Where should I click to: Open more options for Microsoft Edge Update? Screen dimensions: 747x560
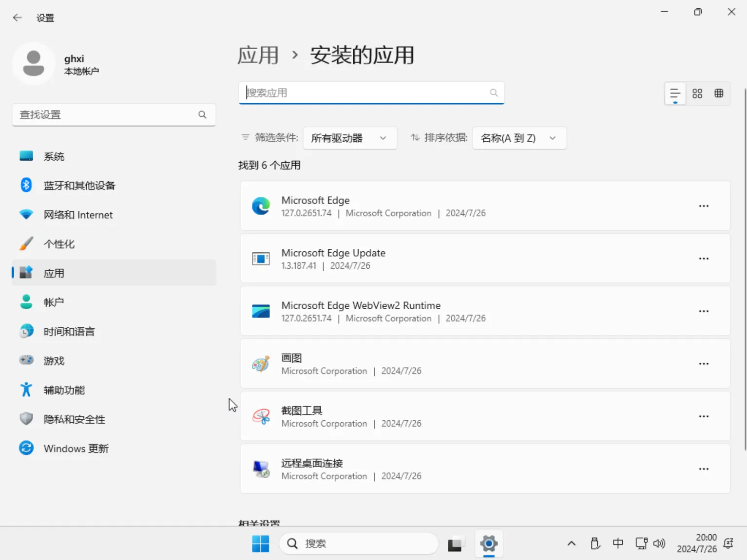point(704,259)
